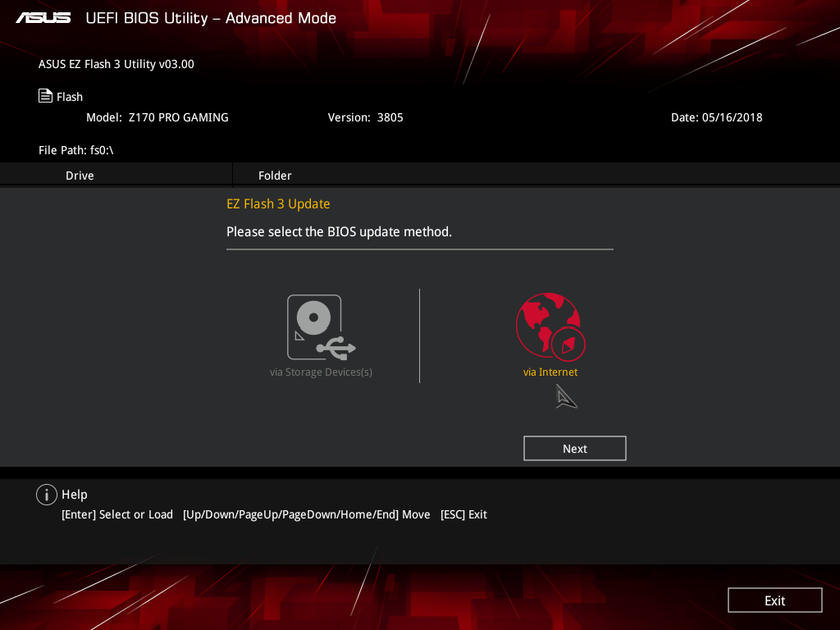840x630 pixels.
Task: Click the Version 3805 text
Action: [365, 117]
